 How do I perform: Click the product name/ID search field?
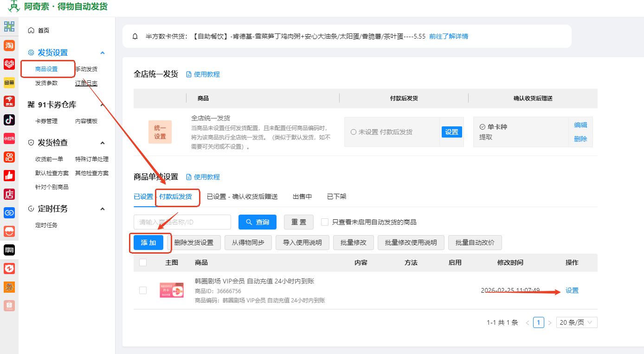click(182, 222)
